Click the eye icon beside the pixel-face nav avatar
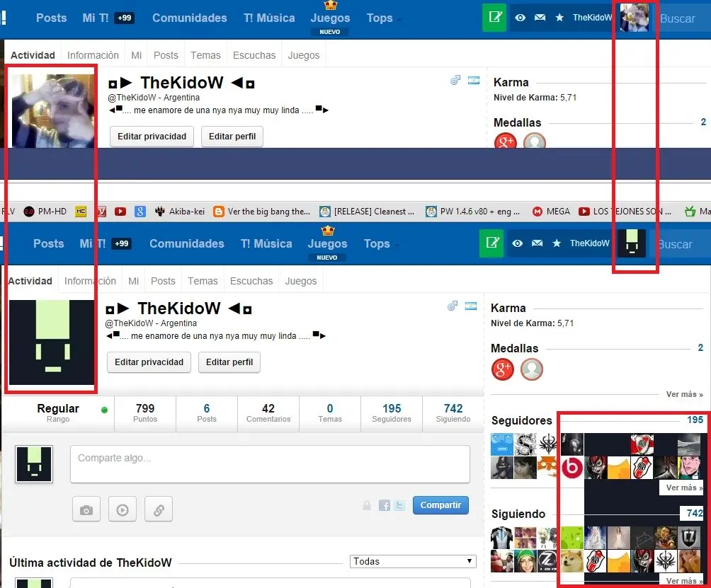This screenshot has width=711, height=588. pyautogui.click(x=518, y=243)
